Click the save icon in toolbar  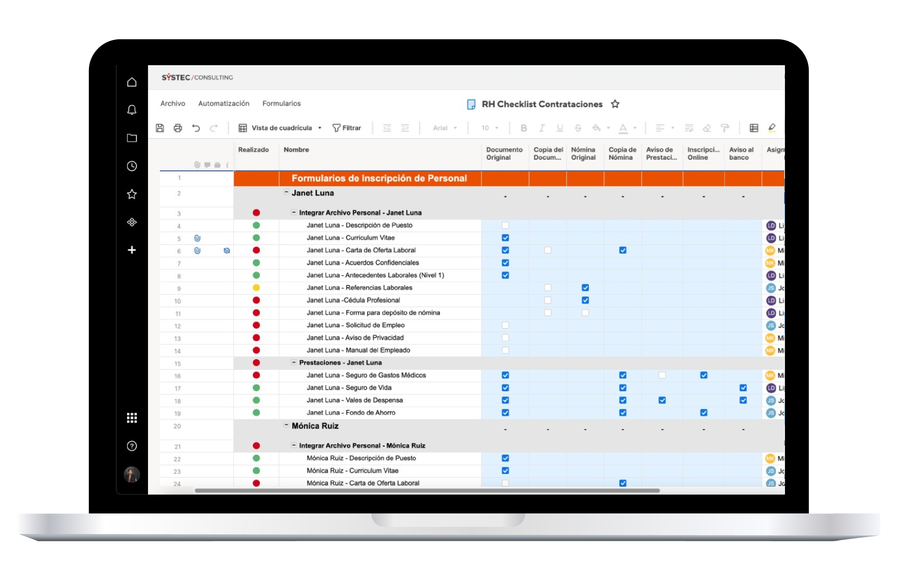point(160,128)
